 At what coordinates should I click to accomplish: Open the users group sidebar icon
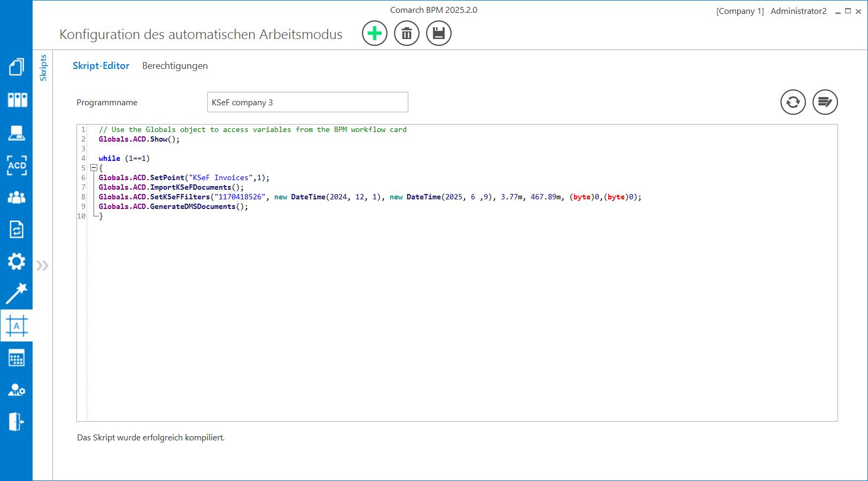(17, 198)
